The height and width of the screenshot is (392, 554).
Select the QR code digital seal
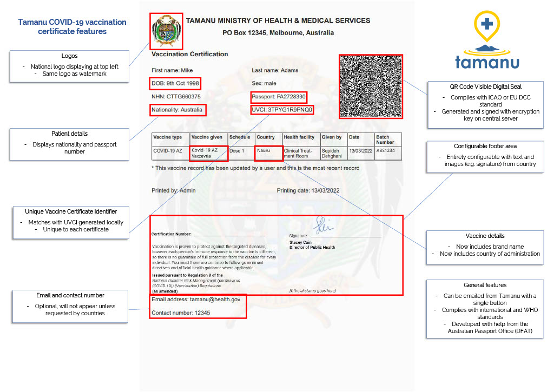click(371, 87)
